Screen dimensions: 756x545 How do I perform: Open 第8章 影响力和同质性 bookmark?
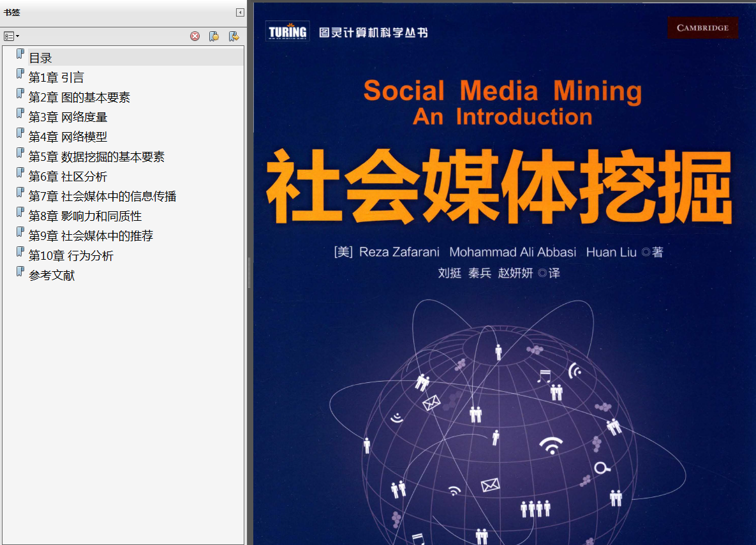pos(85,216)
